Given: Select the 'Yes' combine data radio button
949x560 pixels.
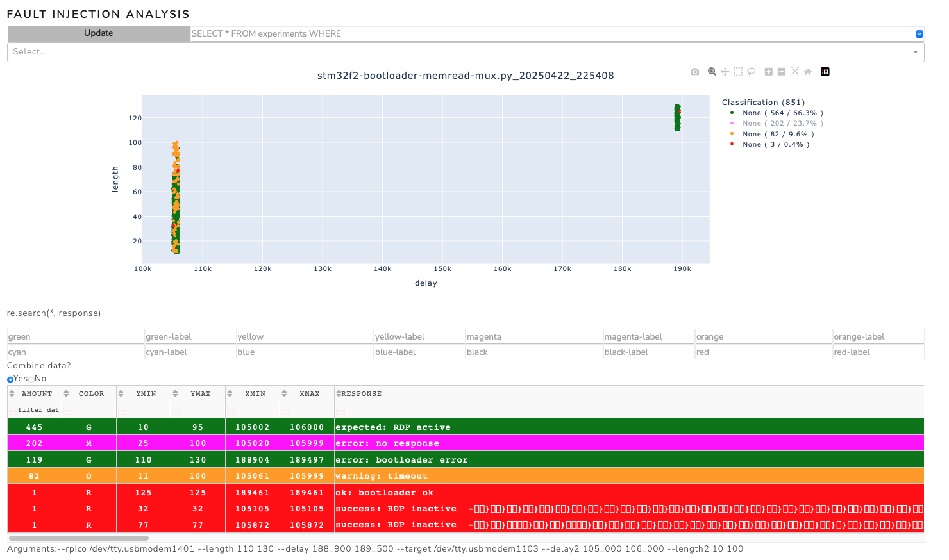Looking at the screenshot, I should pyautogui.click(x=10, y=379).
